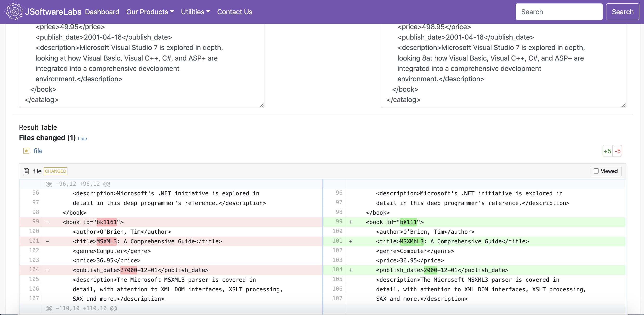This screenshot has width=644, height=315.
Task: Click left line 102 genre Computer
Action: point(112,251)
